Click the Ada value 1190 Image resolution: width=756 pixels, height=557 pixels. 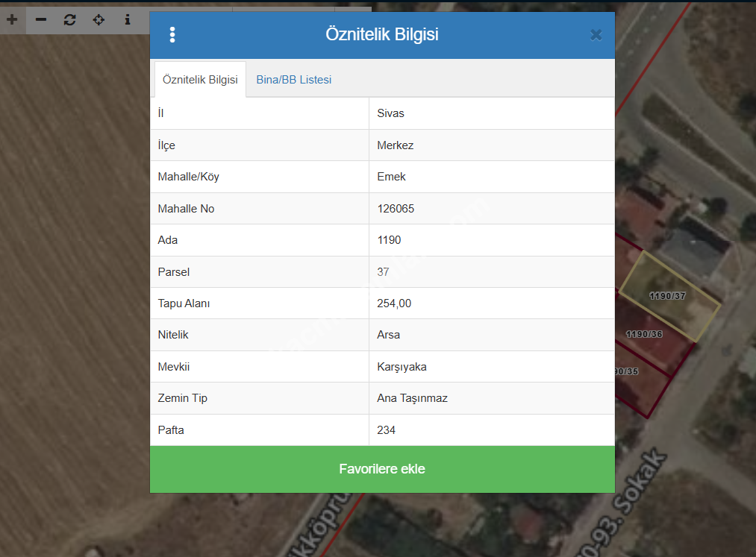389,240
